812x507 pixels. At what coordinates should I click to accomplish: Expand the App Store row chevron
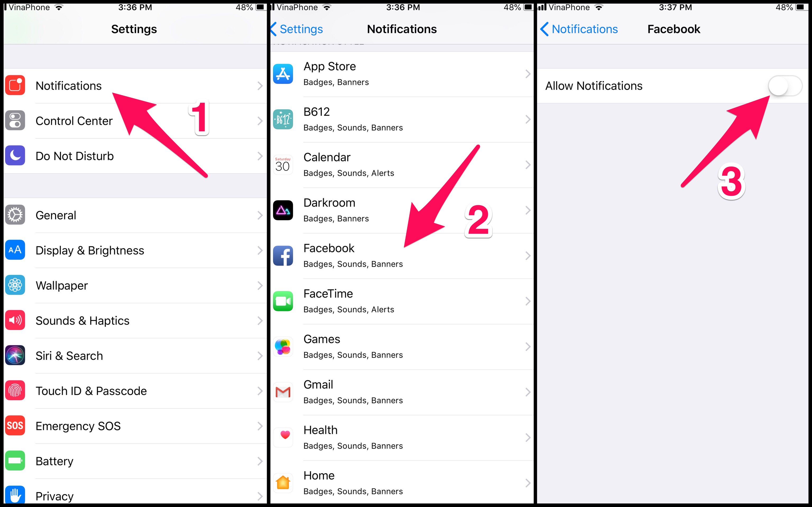click(528, 74)
